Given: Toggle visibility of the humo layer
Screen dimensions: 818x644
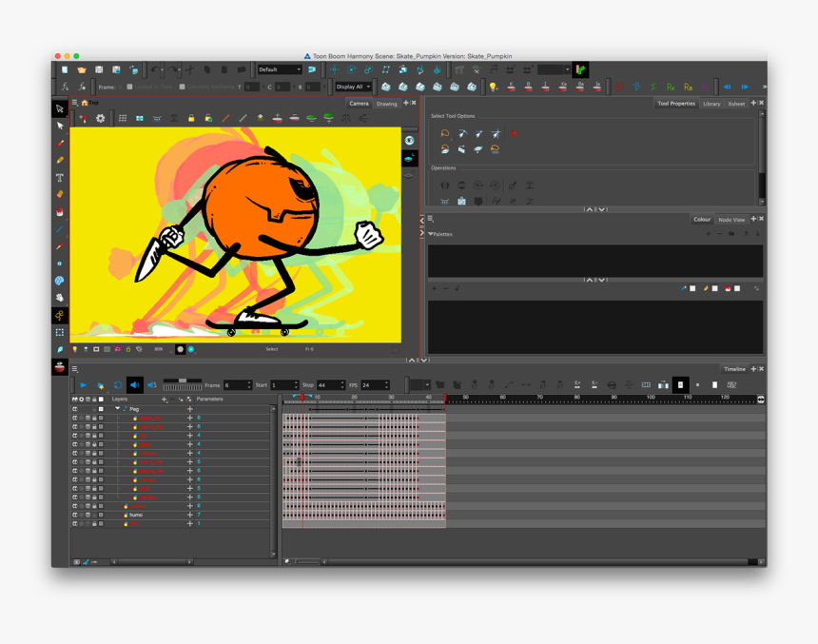Looking at the screenshot, I should tap(75, 515).
